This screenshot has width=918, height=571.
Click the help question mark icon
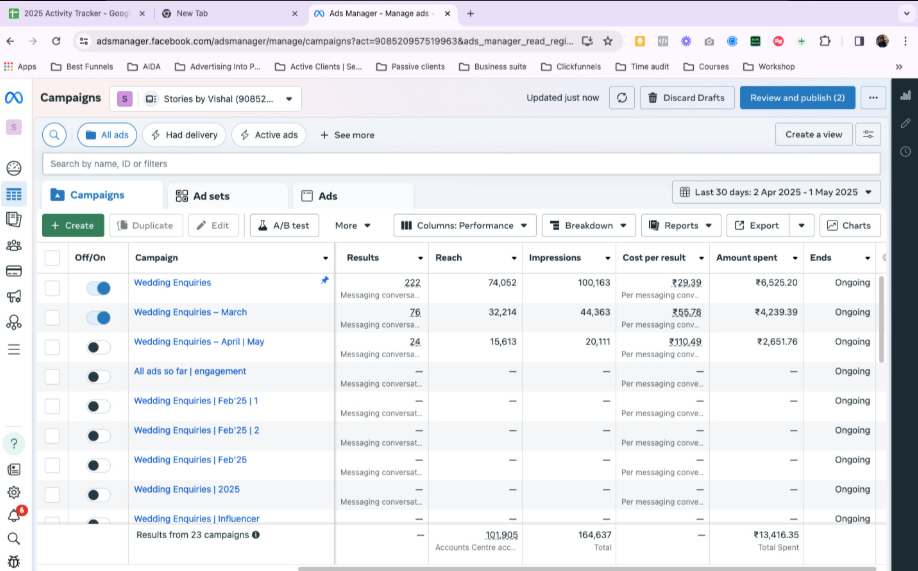tap(14, 443)
